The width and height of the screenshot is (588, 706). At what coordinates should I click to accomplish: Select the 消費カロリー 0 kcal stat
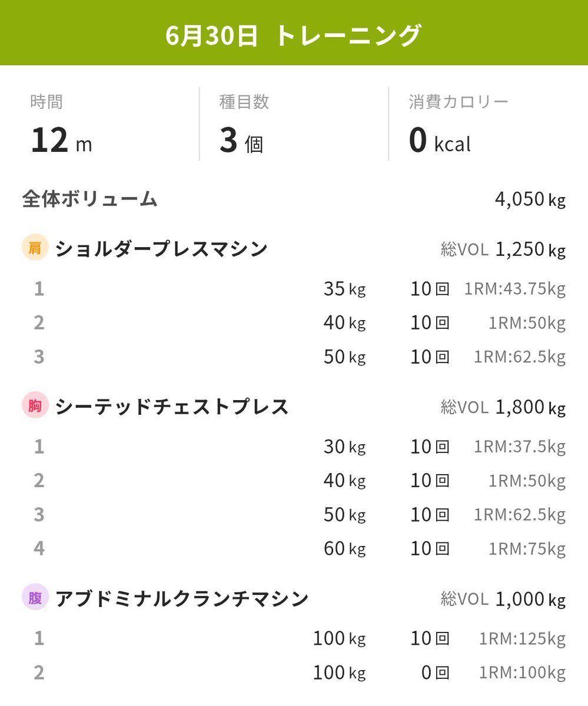[x=459, y=124]
